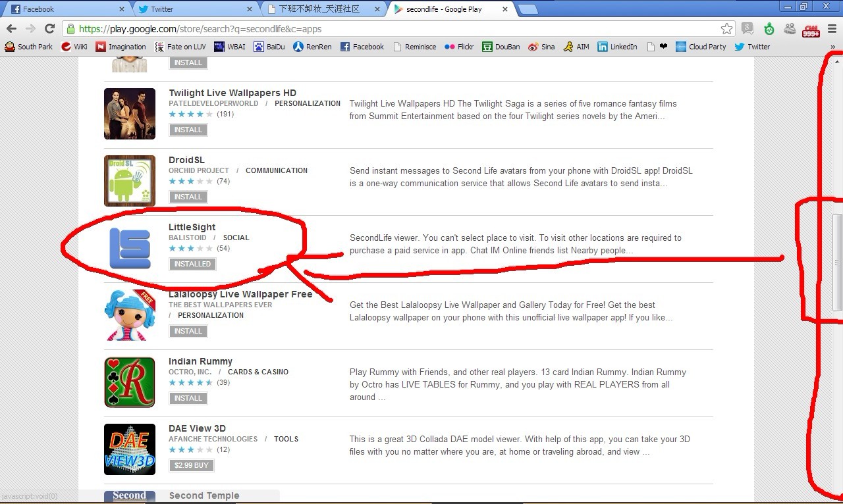This screenshot has height=504, width=843.
Task: Open the SOCIAL category link
Action: coord(236,238)
